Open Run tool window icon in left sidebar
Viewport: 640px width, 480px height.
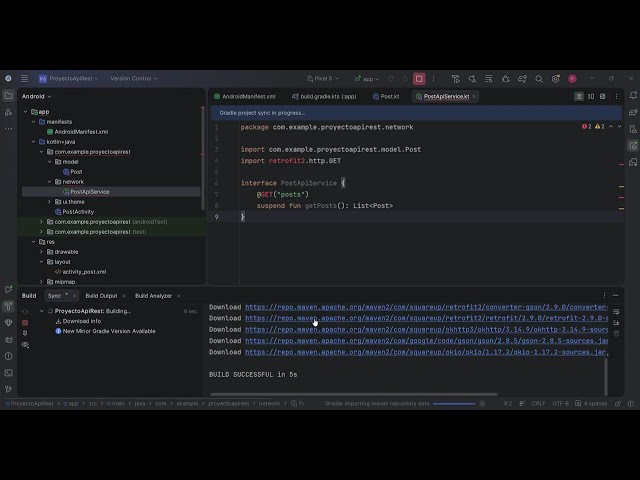pos(8,289)
